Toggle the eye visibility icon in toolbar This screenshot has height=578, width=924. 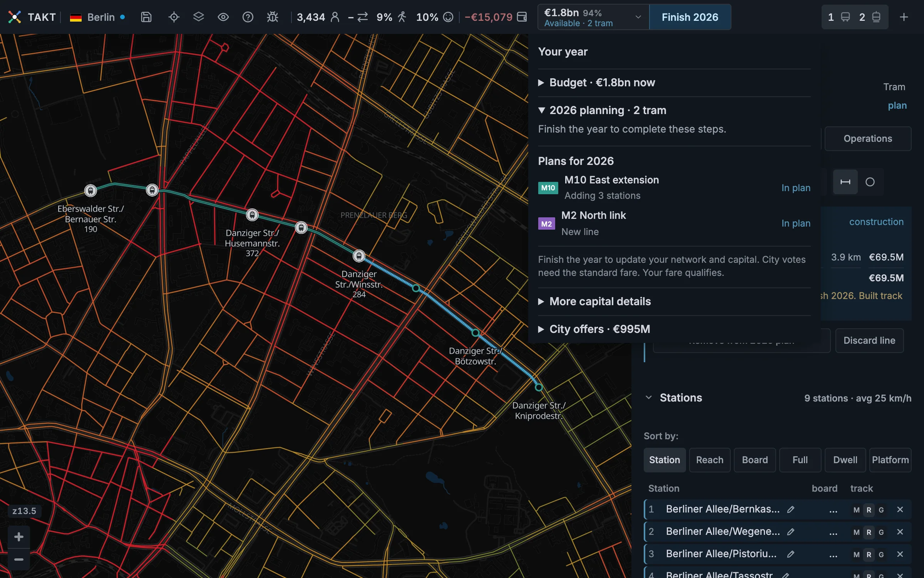pyautogui.click(x=223, y=17)
